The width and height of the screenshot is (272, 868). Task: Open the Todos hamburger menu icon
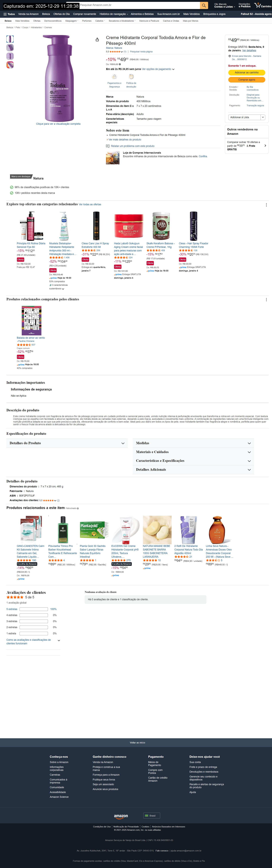click(x=5, y=14)
